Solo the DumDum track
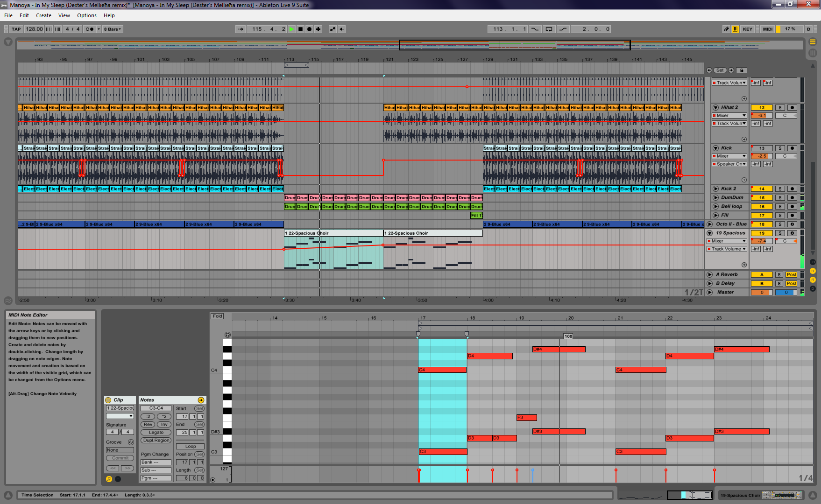The width and height of the screenshot is (821, 504). coord(780,197)
